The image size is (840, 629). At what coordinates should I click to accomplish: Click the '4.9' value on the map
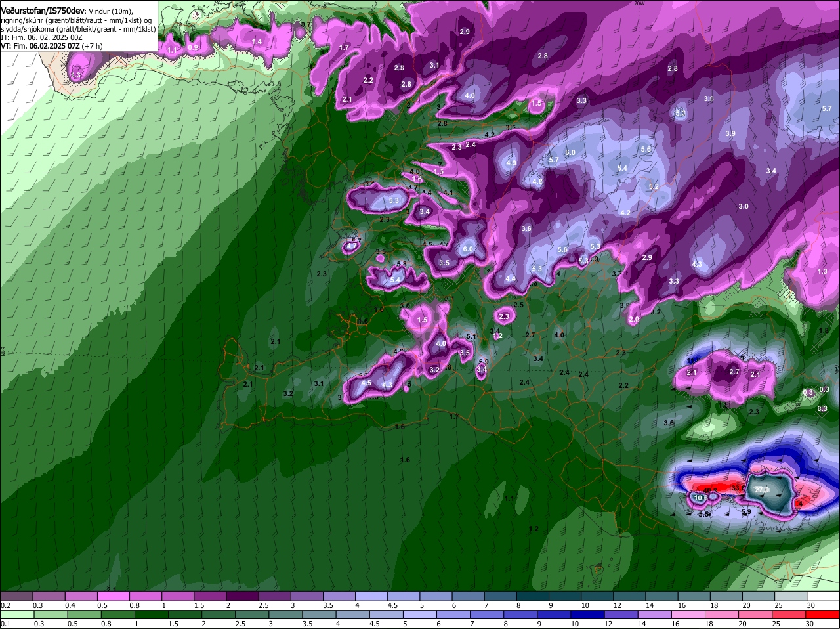coord(512,163)
